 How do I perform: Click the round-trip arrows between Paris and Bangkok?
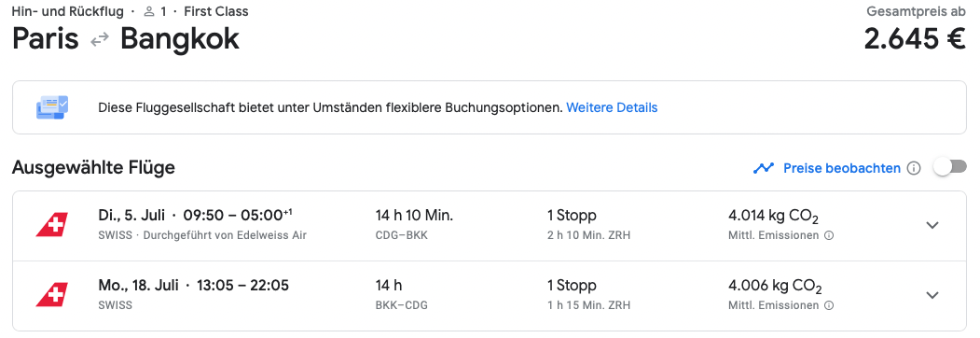[100, 40]
